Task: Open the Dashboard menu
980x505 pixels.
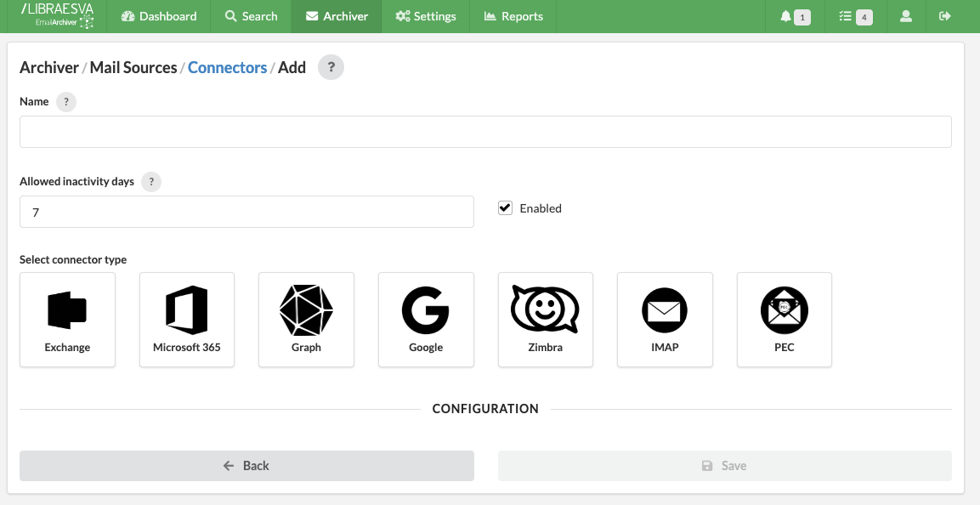Action: coord(159,16)
